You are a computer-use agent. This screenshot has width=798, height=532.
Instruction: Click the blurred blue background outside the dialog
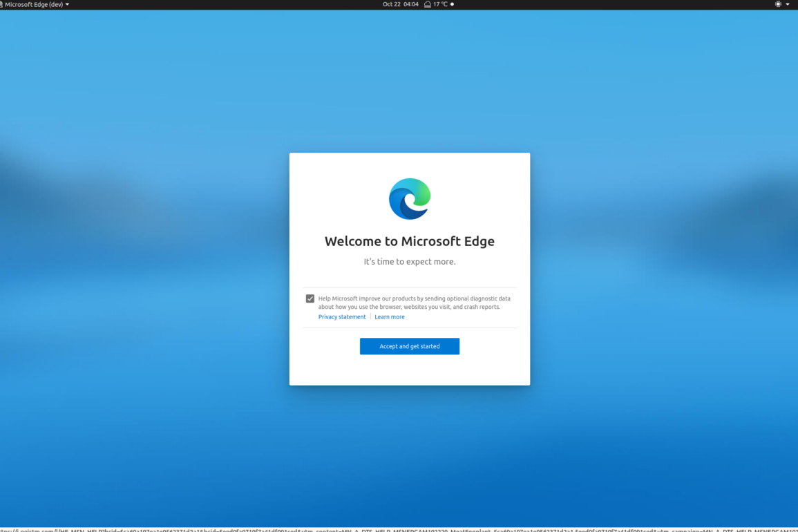coord(138,276)
